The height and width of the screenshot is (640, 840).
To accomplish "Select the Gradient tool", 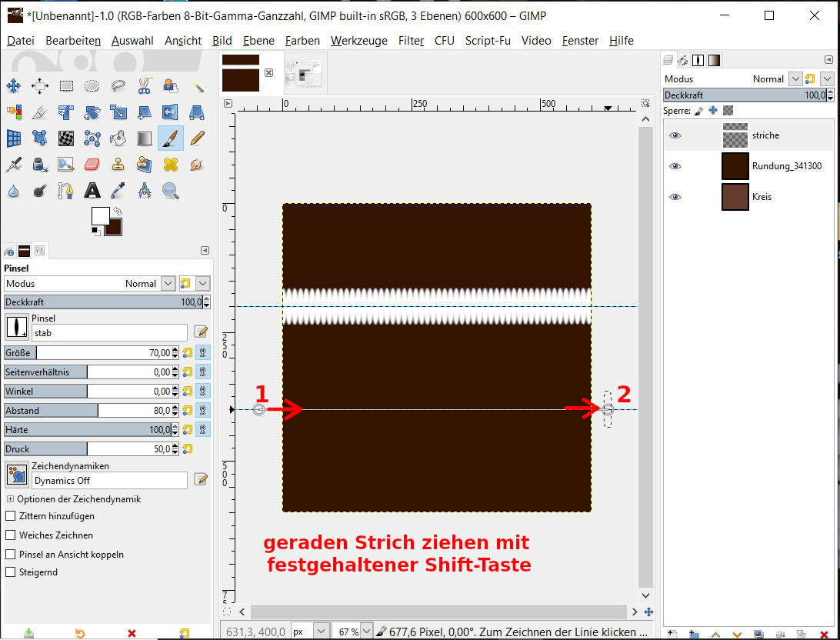I will [x=145, y=138].
